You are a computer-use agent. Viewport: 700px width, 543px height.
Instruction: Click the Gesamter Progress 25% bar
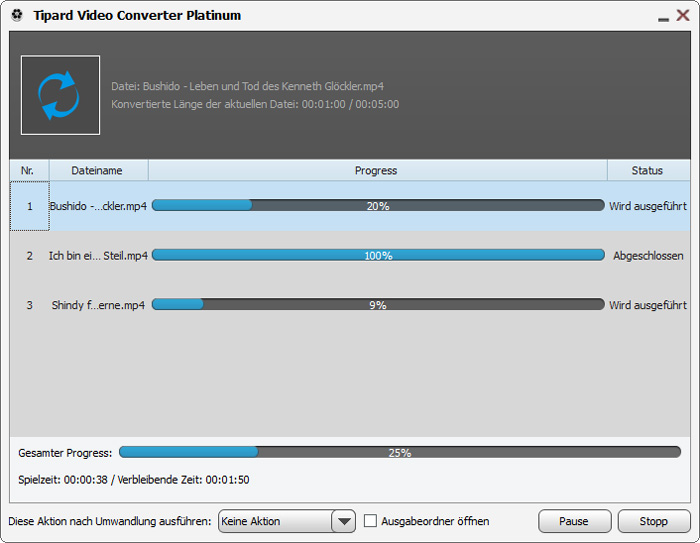click(400, 452)
